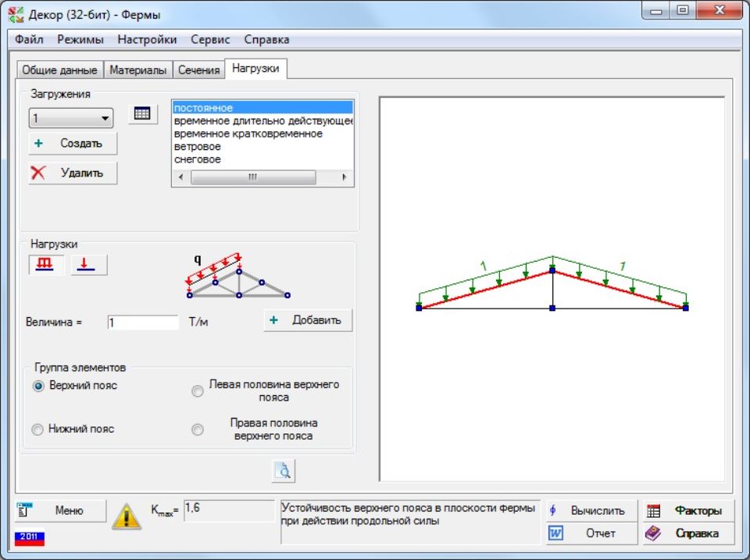
Task: Select Верхний пояс radio button
Action: [x=38, y=386]
